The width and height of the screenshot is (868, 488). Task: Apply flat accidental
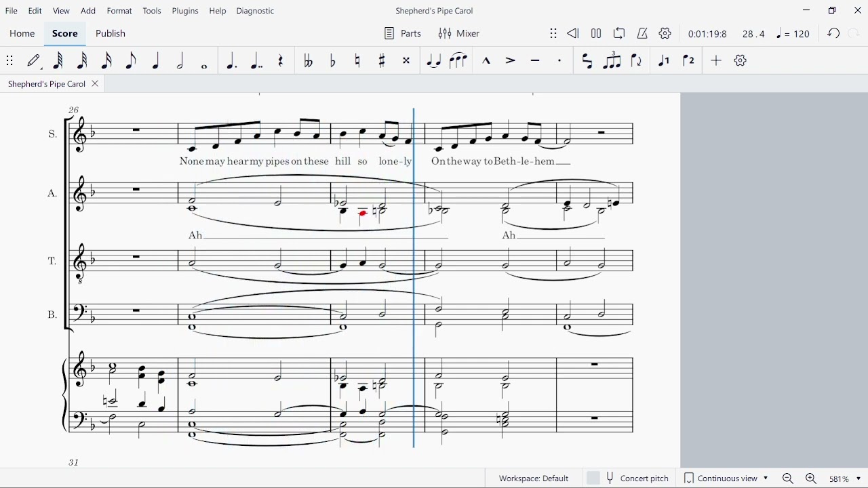pyautogui.click(x=332, y=61)
